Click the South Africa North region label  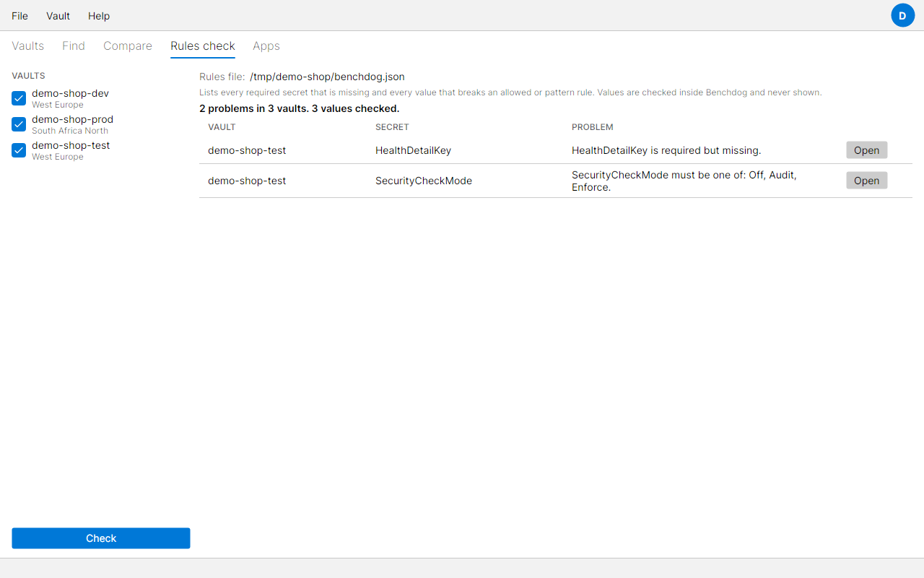[x=70, y=131]
